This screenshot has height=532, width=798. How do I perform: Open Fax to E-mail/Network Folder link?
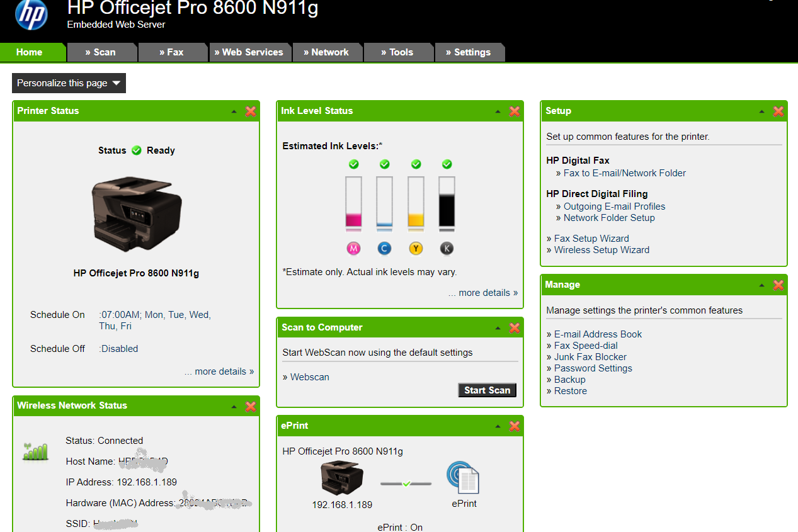pyautogui.click(x=625, y=173)
